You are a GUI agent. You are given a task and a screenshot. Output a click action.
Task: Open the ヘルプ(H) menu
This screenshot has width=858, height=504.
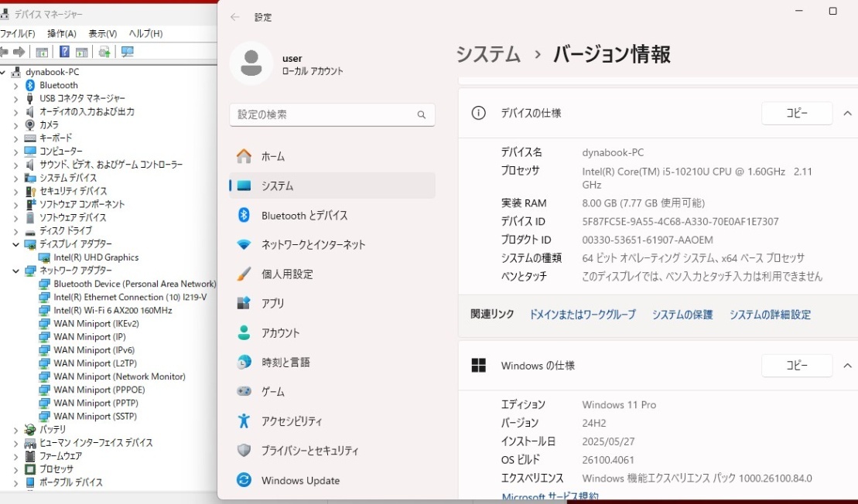coord(145,34)
